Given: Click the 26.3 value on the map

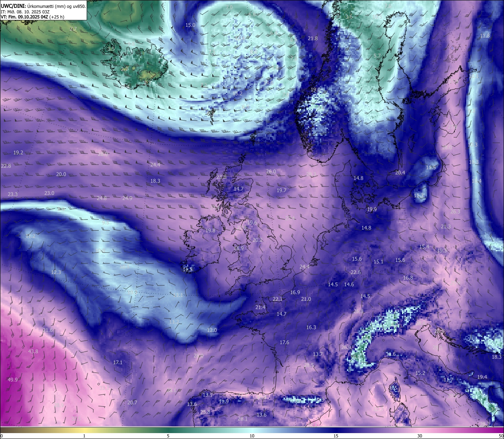Looking at the screenshot, I should (x=455, y=212).
